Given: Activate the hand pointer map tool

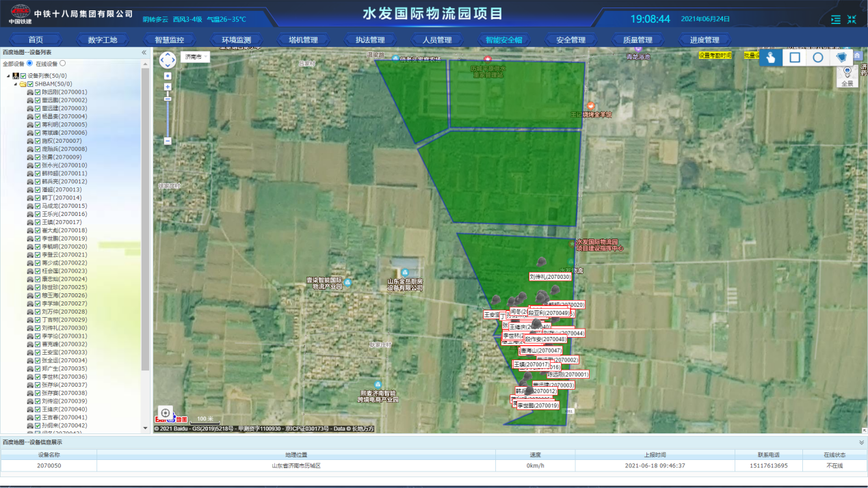Looking at the screenshot, I should coord(772,57).
